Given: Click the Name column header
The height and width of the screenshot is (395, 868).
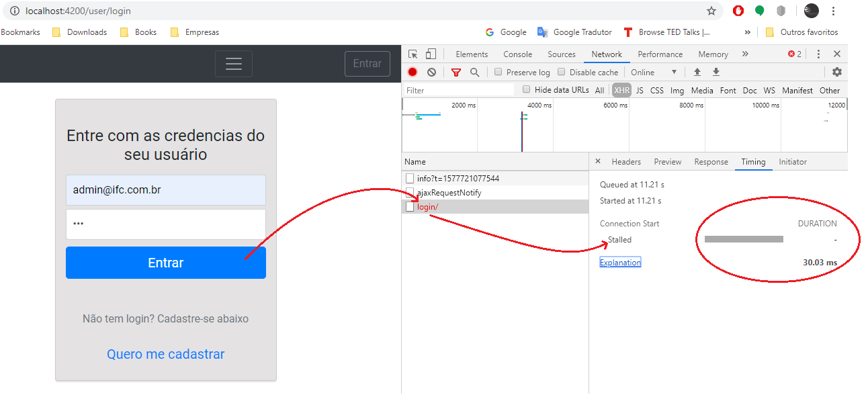Looking at the screenshot, I should point(495,162).
